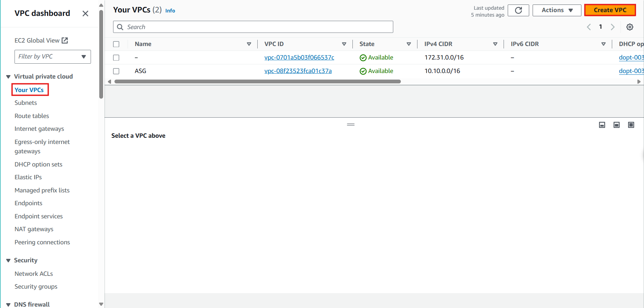Set details panel to medium size icon
644x308 pixels.
(617, 125)
